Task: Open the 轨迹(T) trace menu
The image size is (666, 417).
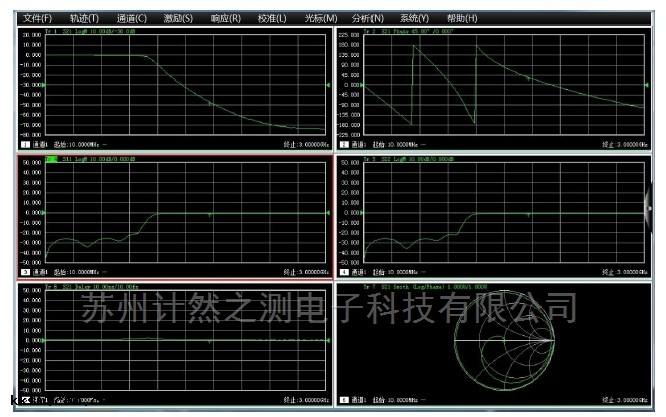Action: [x=85, y=18]
